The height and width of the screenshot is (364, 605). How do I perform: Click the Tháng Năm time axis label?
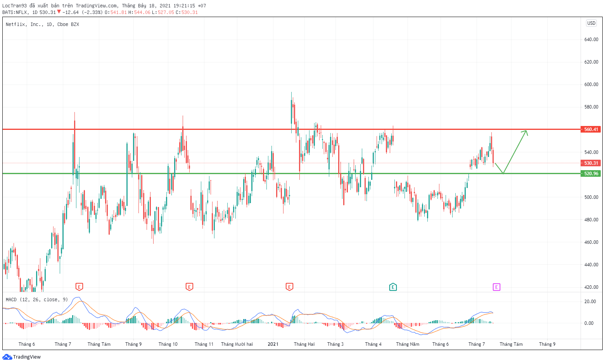coord(408,344)
